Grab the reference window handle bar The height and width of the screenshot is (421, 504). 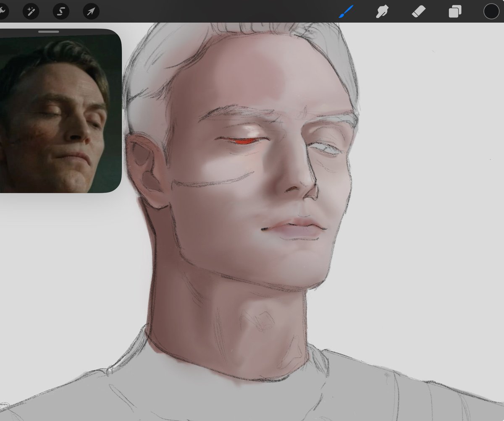click(49, 31)
